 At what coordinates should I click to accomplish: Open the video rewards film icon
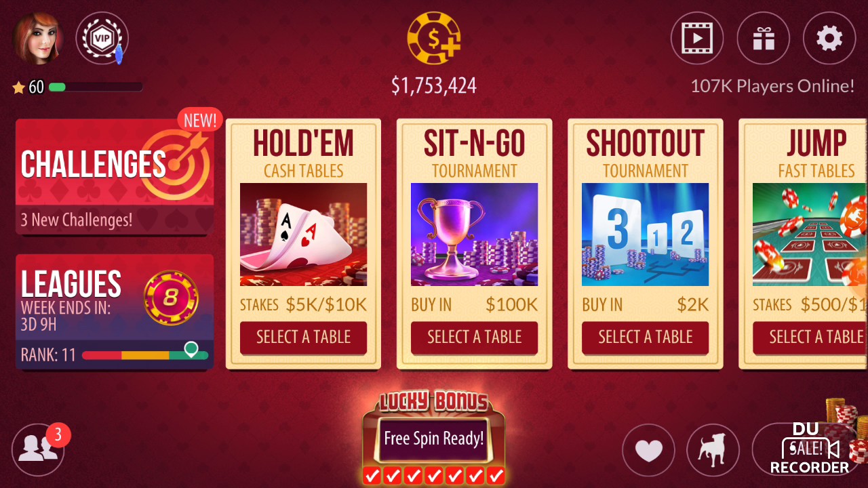click(697, 38)
